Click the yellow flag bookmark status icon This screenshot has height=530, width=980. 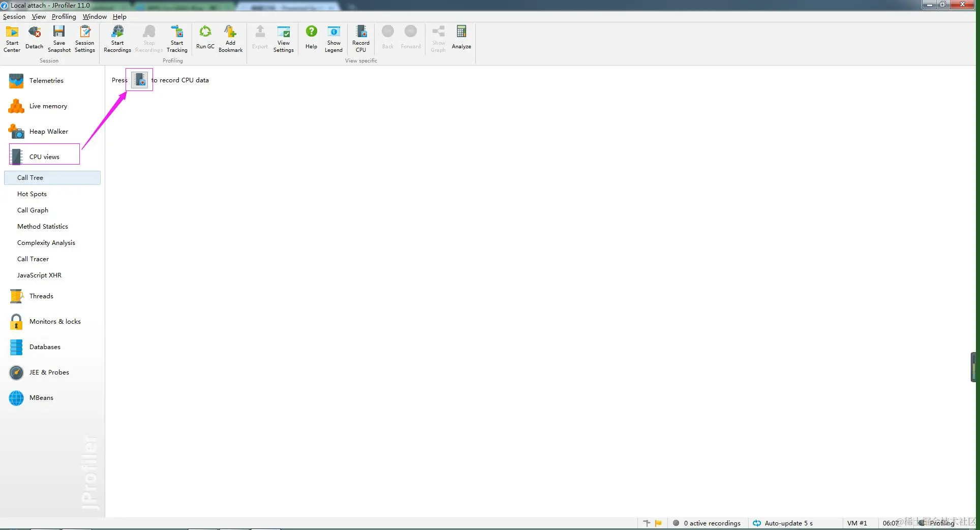658,523
